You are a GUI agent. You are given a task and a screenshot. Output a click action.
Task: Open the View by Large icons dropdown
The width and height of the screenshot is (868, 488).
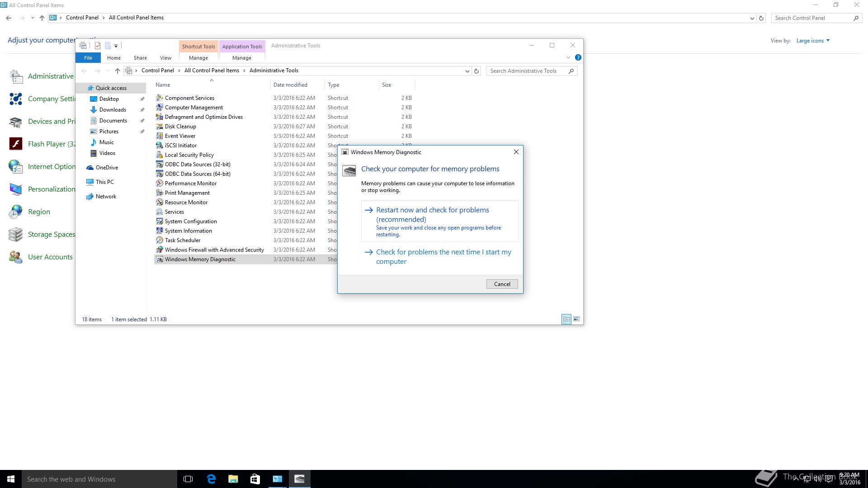(813, 41)
